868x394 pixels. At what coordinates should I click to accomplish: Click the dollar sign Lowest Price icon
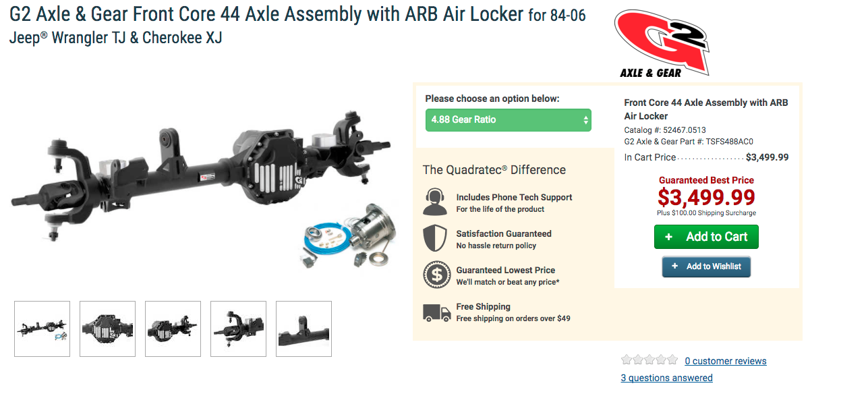[436, 275]
